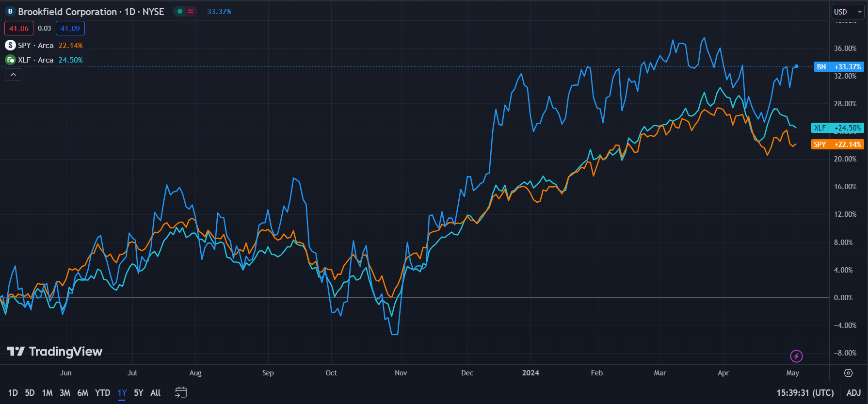The width and height of the screenshot is (868, 404).
Task: Click the 0.00% price axis label
Action: [843, 298]
